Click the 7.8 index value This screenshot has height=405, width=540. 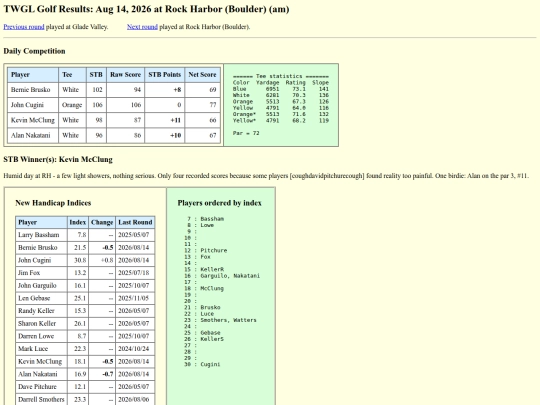82,235
